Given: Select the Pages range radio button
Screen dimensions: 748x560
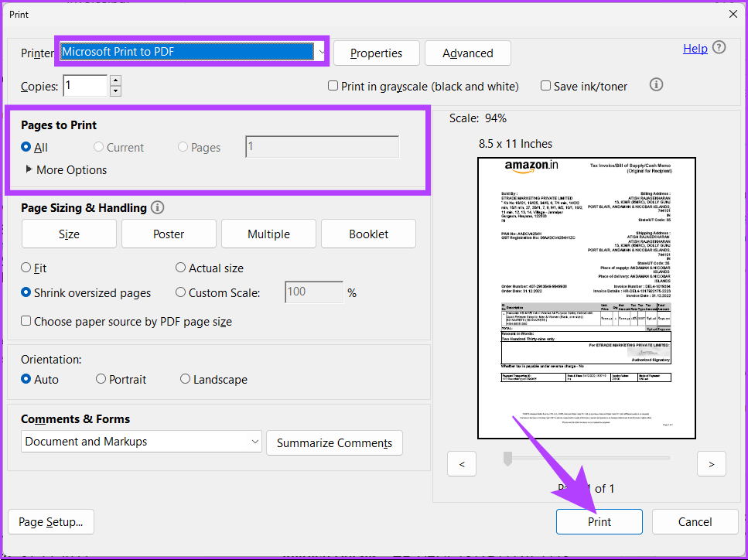Looking at the screenshot, I should pos(183,147).
